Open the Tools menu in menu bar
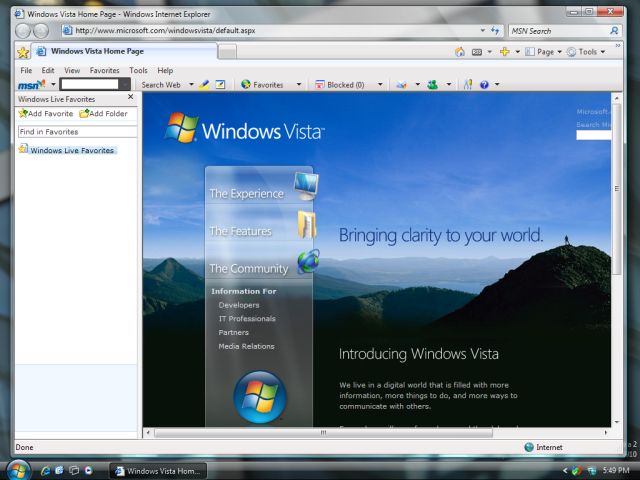 (x=138, y=71)
